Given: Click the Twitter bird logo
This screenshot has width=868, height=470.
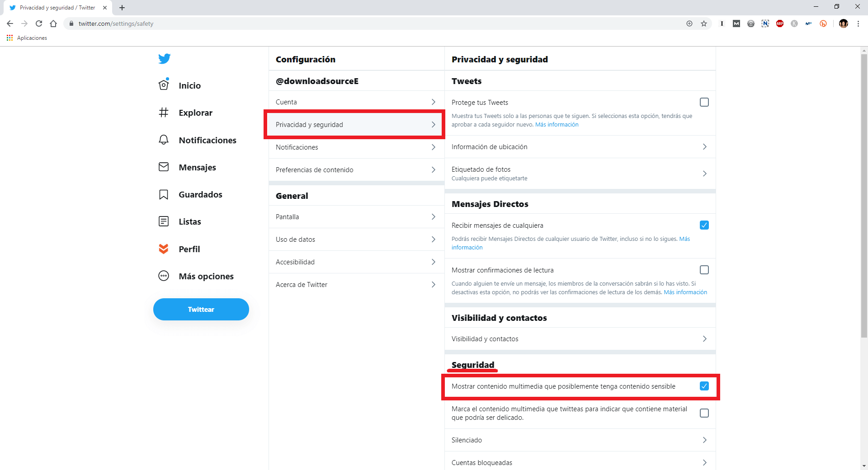Looking at the screenshot, I should [x=165, y=59].
